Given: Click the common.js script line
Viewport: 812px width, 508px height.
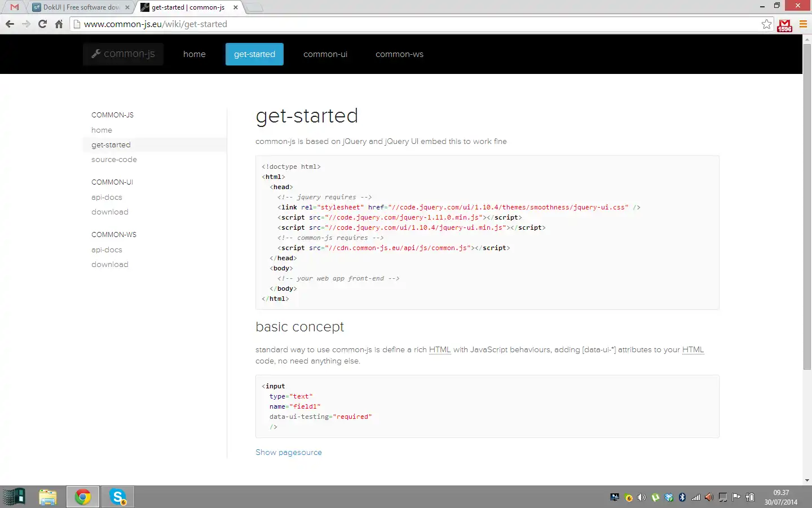Looking at the screenshot, I should pyautogui.click(x=394, y=248).
